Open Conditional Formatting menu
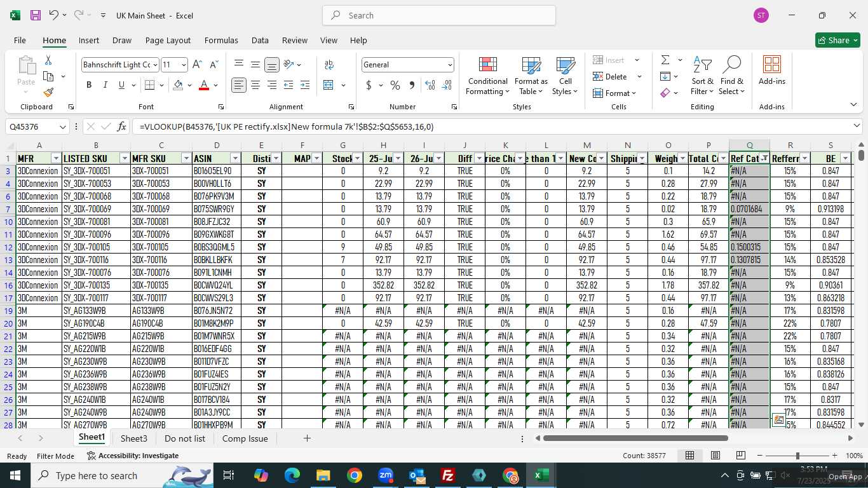 (487, 76)
